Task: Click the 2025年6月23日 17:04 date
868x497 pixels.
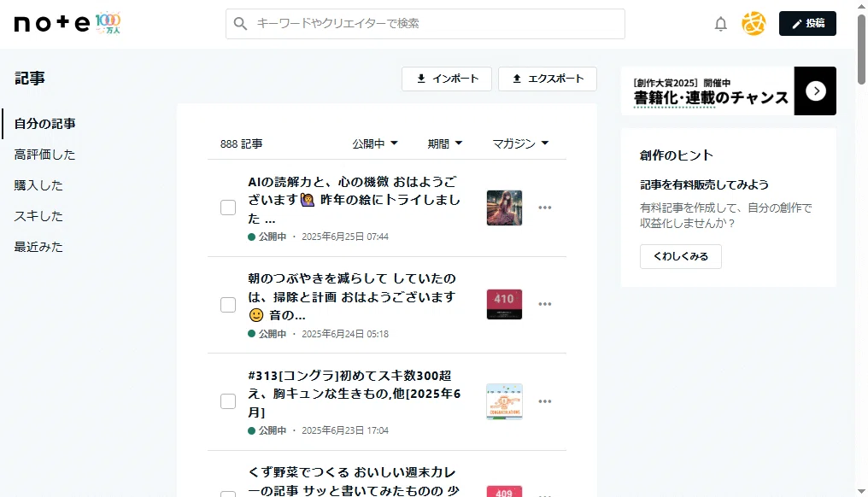Action: pyautogui.click(x=345, y=430)
